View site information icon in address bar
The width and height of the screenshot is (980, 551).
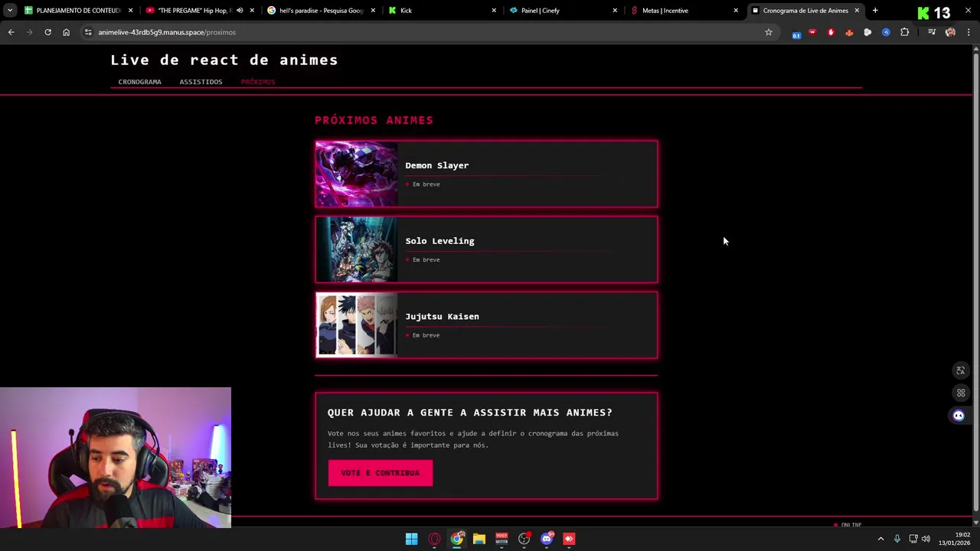click(x=88, y=32)
